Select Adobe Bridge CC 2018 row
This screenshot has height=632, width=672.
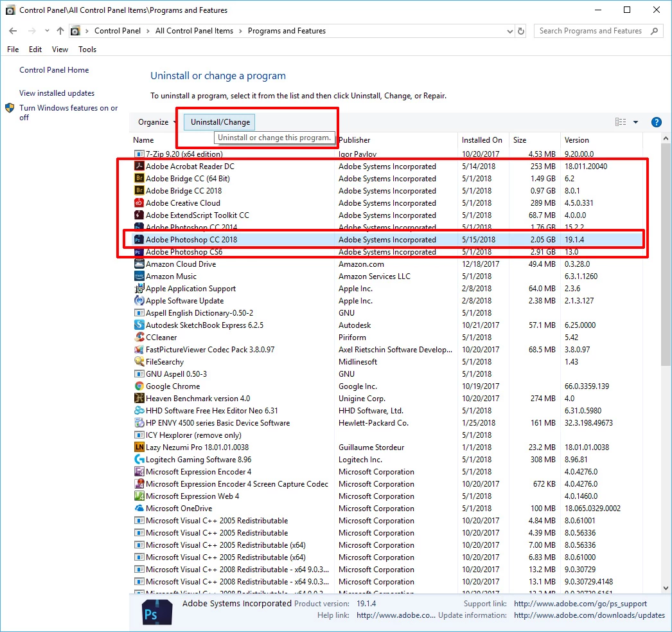click(388, 190)
